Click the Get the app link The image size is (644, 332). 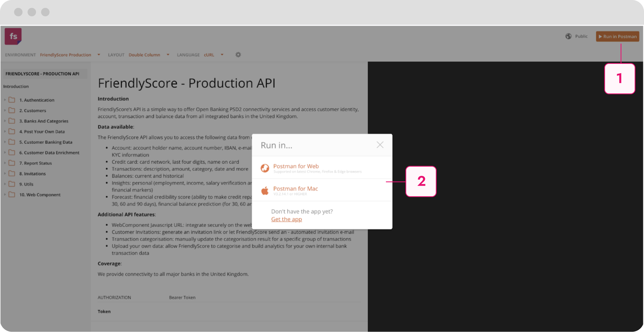pos(287,219)
